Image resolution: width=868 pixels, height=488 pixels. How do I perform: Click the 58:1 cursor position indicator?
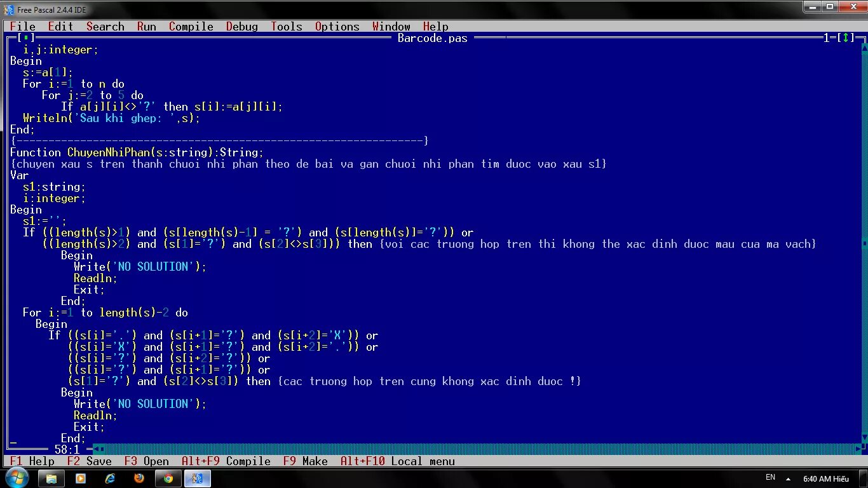(x=67, y=450)
